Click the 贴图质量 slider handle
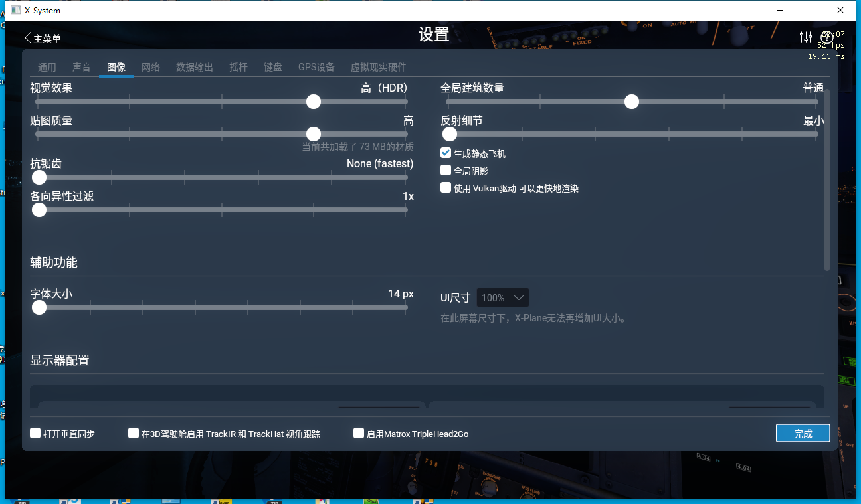The height and width of the screenshot is (504, 861). coord(314,134)
